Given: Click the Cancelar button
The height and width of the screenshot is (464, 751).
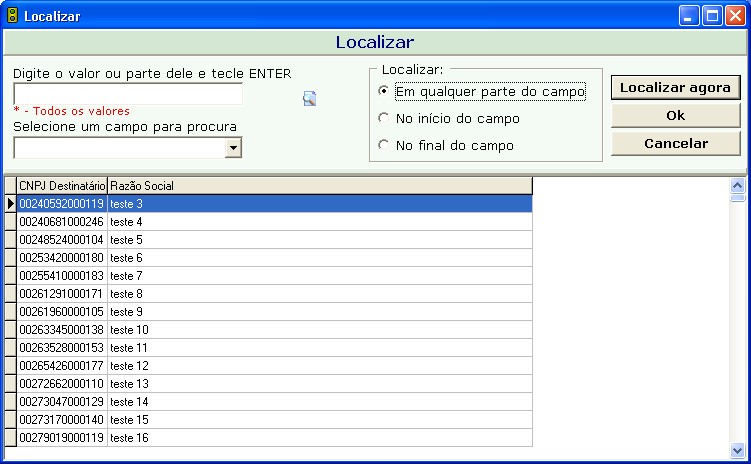Looking at the screenshot, I should (x=675, y=144).
